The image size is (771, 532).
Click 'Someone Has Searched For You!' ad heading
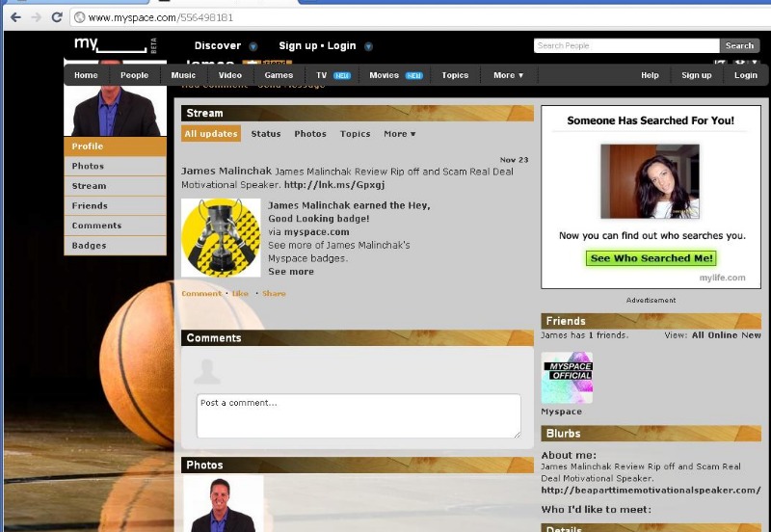[x=650, y=120]
